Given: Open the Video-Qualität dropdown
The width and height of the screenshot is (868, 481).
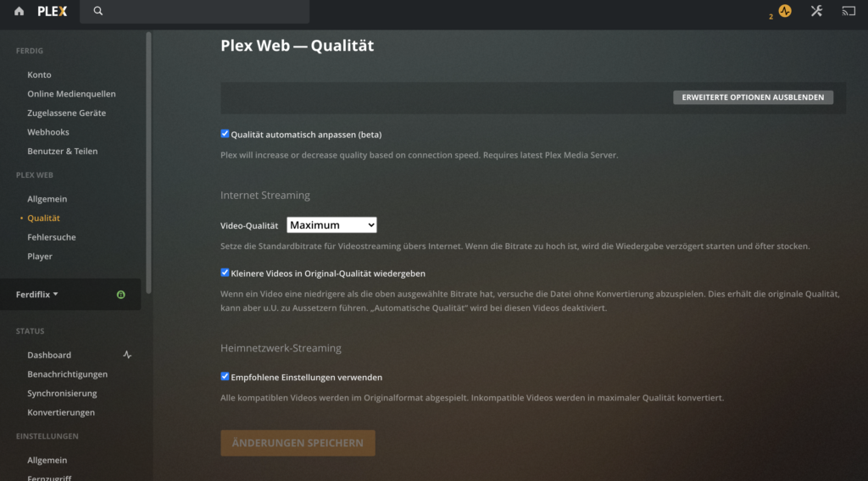Looking at the screenshot, I should point(331,225).
